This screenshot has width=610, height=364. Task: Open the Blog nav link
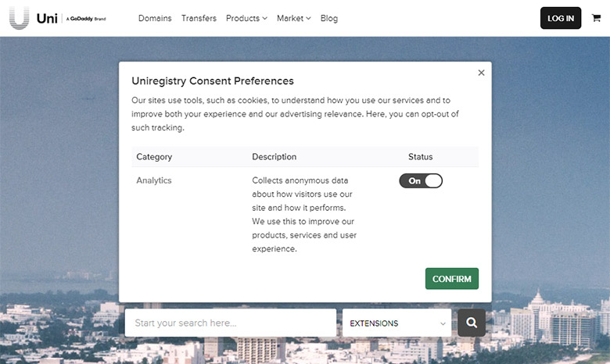click(329, 18)
